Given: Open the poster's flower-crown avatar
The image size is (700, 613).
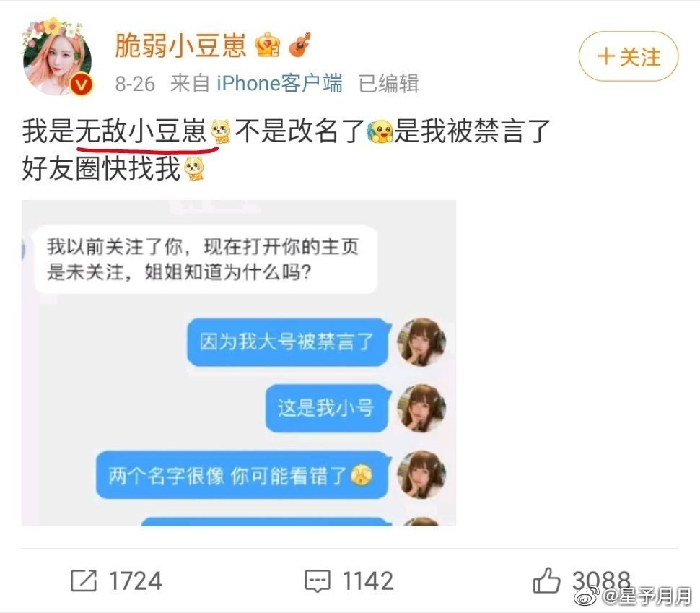Looking at the screenshot, I should point(58,56).
